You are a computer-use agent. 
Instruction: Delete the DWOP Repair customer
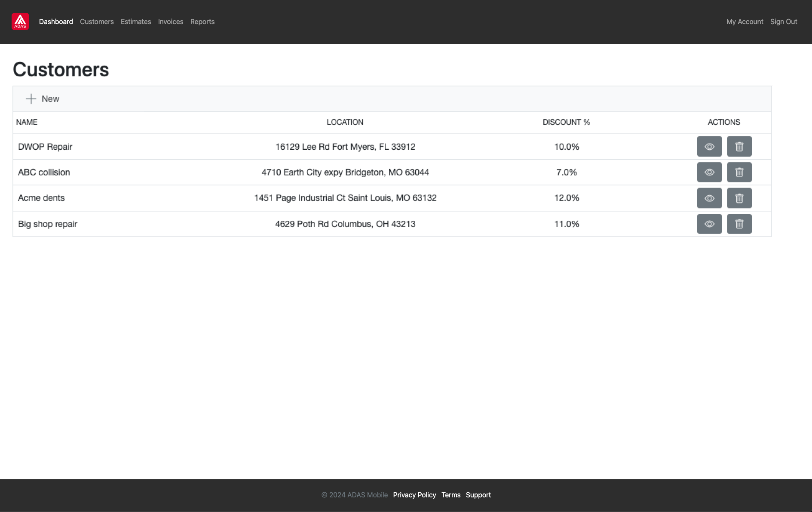(x=739, y=147)
